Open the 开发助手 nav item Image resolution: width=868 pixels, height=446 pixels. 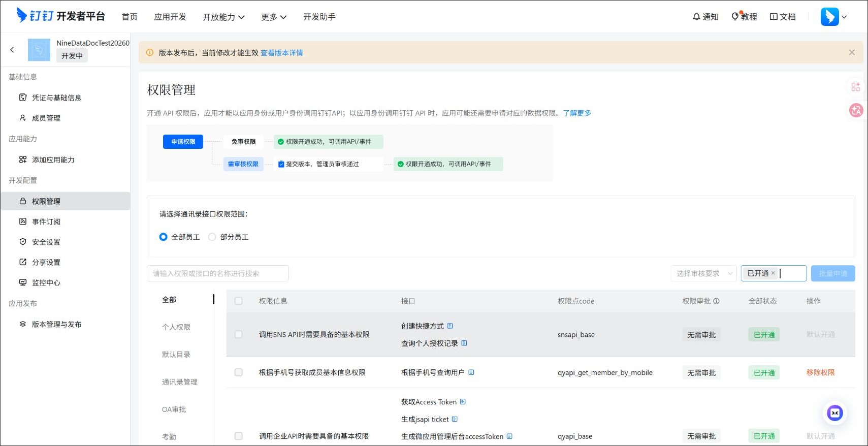tap(319, 17)
